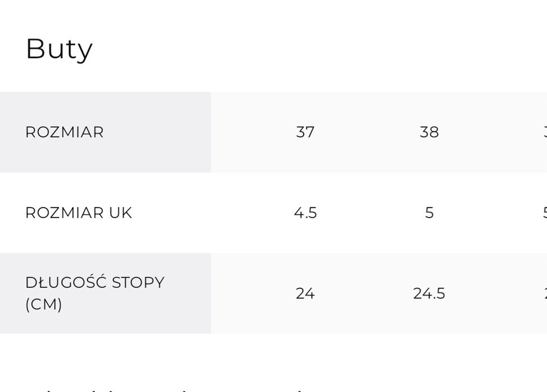Click the foot length 24 cell
This screenshot has height=392, width=547.
(305, 294)
